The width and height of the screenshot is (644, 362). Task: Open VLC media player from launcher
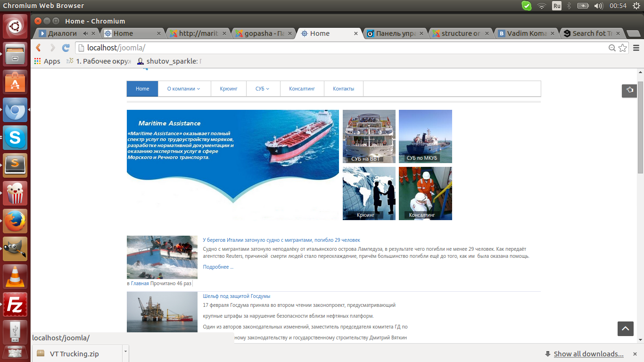tap(16, 277)
